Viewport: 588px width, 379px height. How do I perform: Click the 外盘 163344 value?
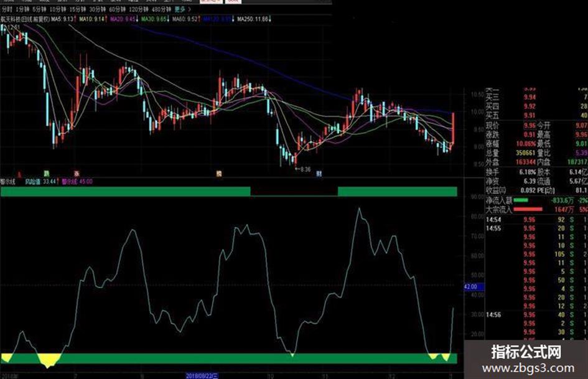point(525,162)
